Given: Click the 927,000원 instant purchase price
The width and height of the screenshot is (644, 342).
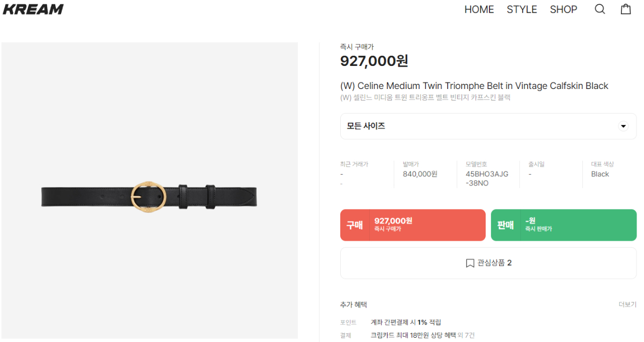Looking at the screenshot, I should coord(374,61).
